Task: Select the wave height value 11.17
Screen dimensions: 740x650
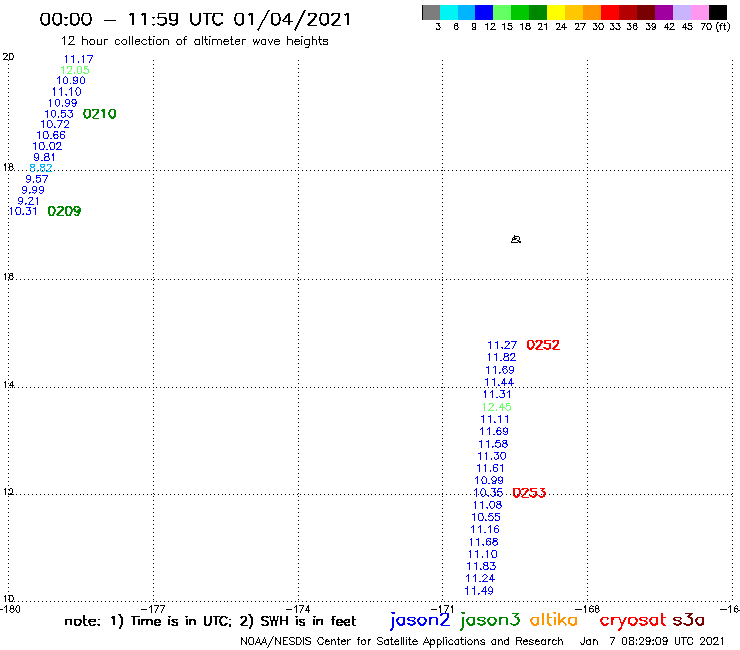Action: click(x=78, y=59)
